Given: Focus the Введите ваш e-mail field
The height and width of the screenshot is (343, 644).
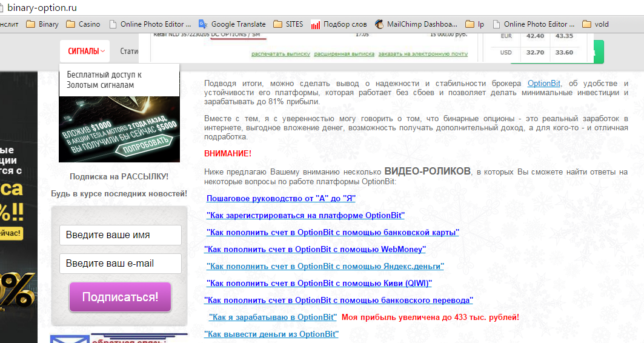Looking at the screenshot, I should coord(121,263).
